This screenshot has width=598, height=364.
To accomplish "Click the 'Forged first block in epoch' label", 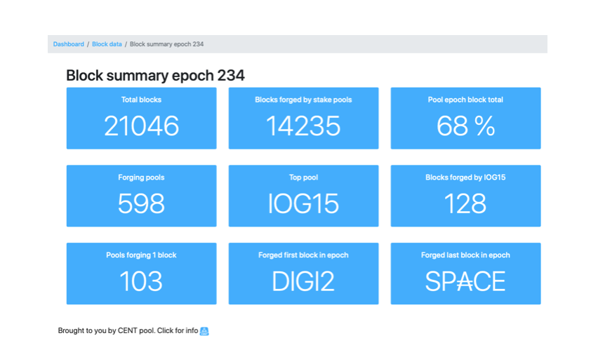I will pos(304,255).
